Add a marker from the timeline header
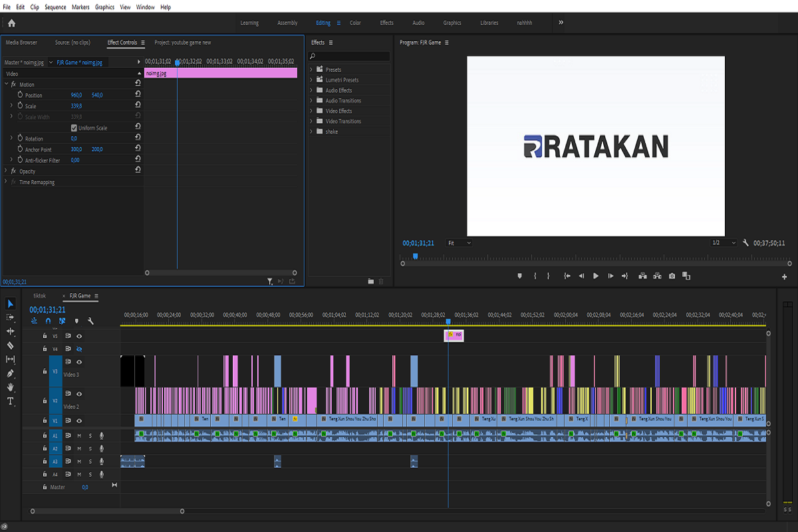This screenshot has width=798, height=532. 76,321
